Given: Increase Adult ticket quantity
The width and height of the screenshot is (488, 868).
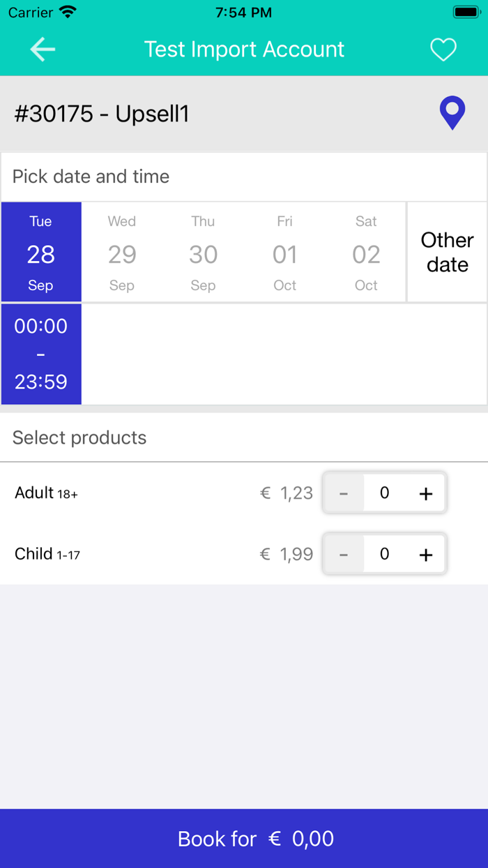Looking at the screenshot, I should tap(425, 493).
